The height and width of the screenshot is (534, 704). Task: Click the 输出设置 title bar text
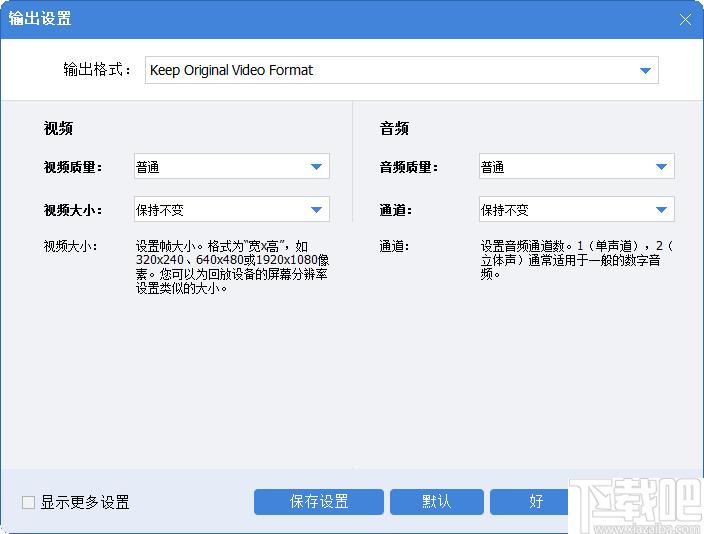(41, 19)
